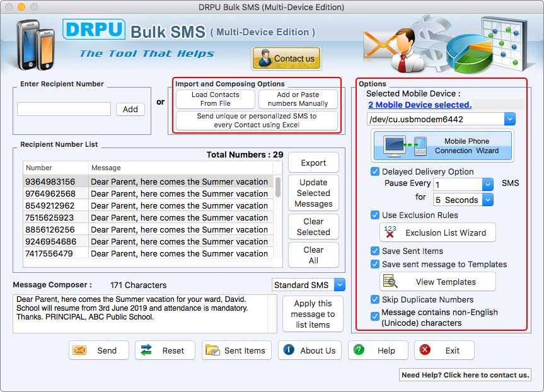Click the Message column header

click(x=180, y=168)
